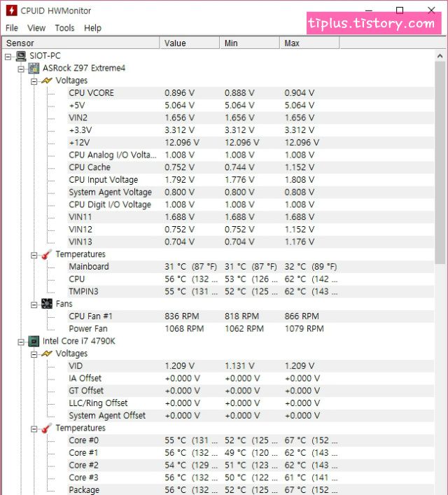Collapse the Intel CPU Temperatures group
Viewport: 448px width, 495px height.
34,428
